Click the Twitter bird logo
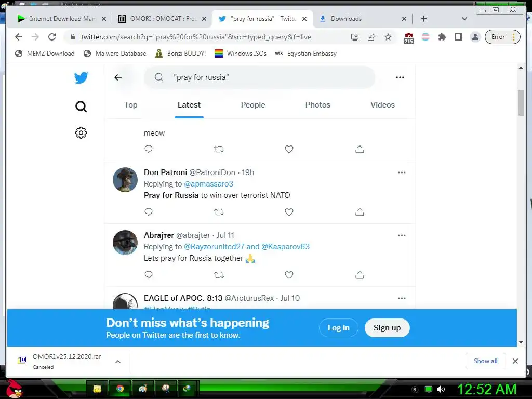The width and height of the screenshot is (532, 399). (81, 78)
